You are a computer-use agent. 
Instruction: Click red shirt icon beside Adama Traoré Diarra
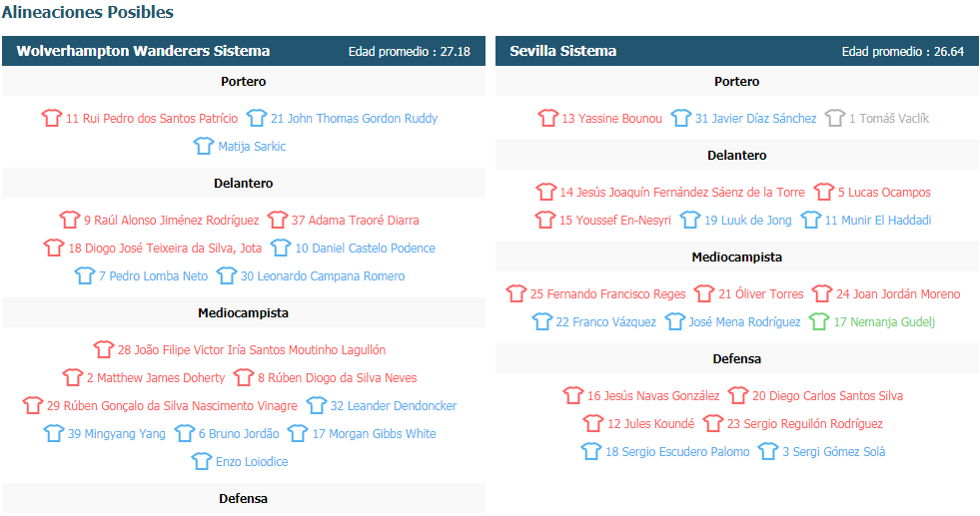point(278,220)
